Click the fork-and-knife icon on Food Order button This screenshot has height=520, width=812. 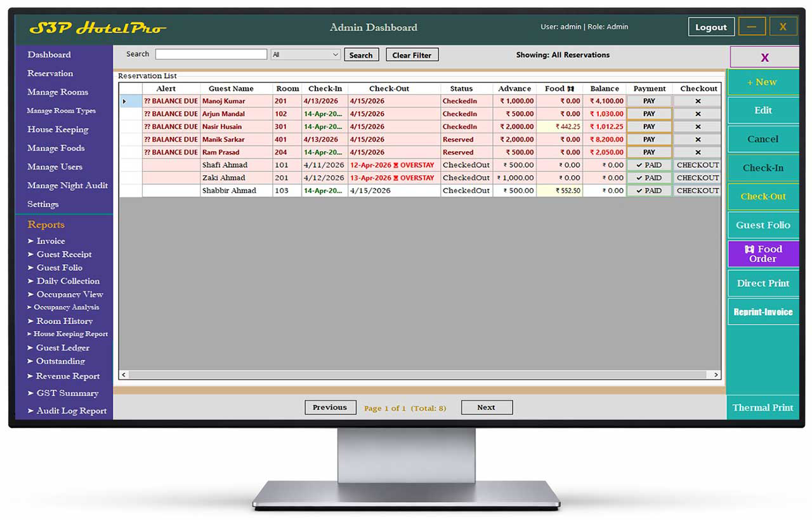click(x=751, y=250)
